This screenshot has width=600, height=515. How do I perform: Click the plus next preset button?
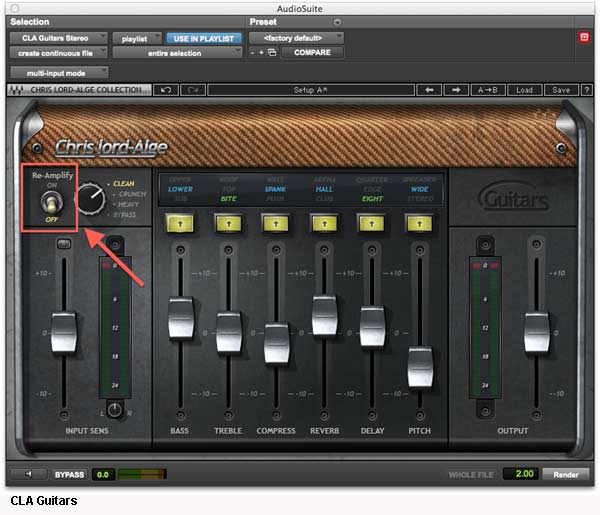pyautogui.click(x=261, y=52)
